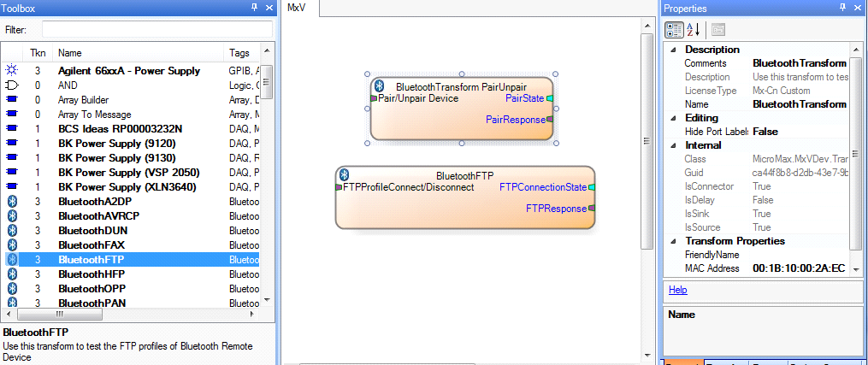Screen dimensions: 868x365
Task: Click the AND logic gate icon
Action: click(12, 85)
